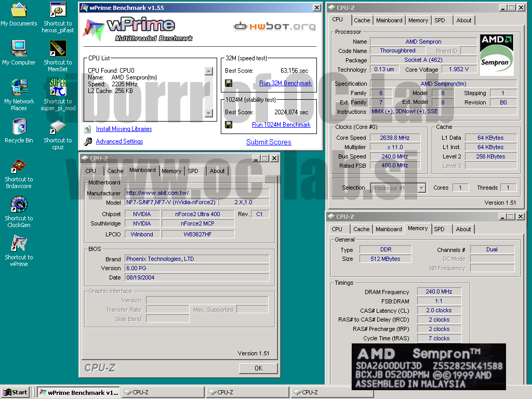Switch to Memory tab in Mainboard CPU-Z window
This screenshot has width=532, height=399.
tap(171, 171)
